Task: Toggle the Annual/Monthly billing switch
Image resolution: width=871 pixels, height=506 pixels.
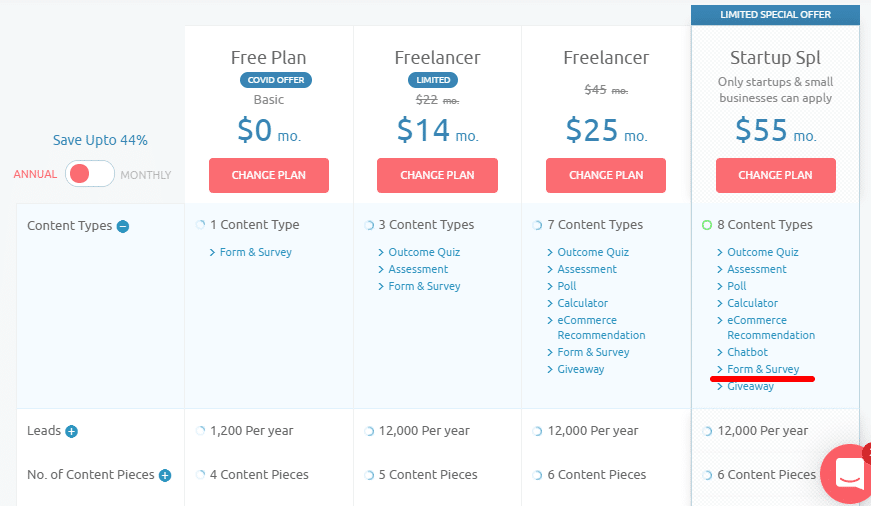Action: 91,174
